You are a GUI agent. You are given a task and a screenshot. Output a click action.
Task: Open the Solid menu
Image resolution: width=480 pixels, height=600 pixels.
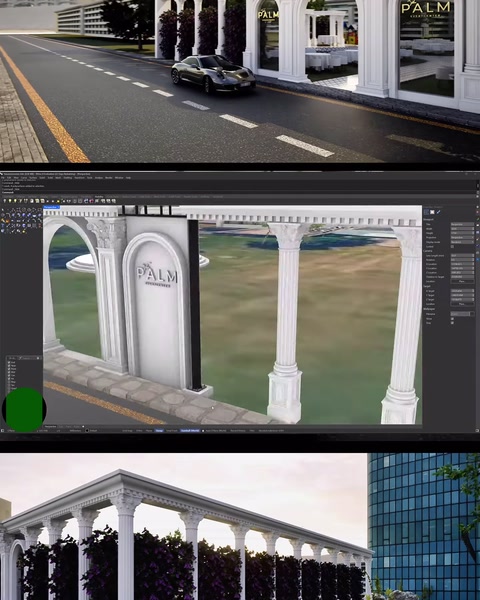click(42, 178)
